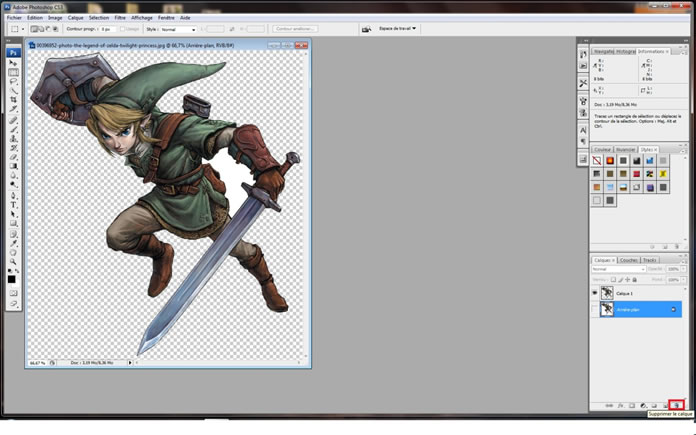Image resolution: width=696 pixels, height=435 pixels.
Task: Open the Calque menu
Action: pyautogui.click(x=75, y=18)
